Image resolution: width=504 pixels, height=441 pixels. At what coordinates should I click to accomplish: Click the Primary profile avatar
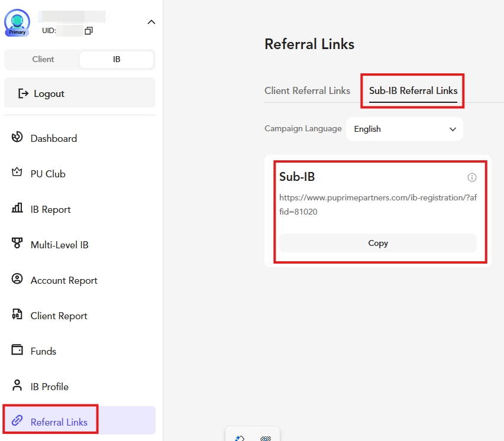point(17,22)
